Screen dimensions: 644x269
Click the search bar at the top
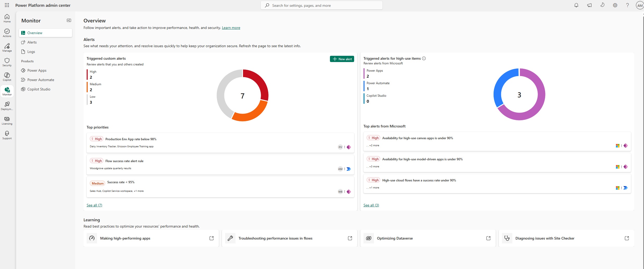(321, 5)
